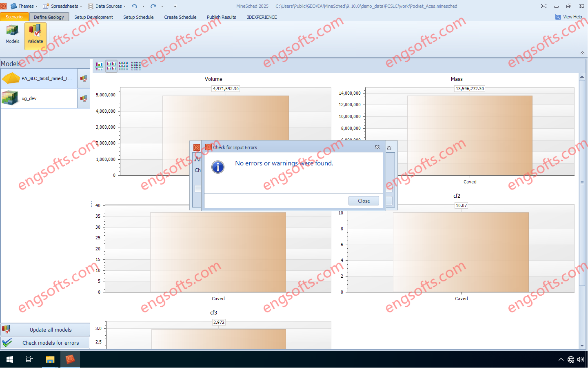Show hidden system tray icons

pyautogui.click(x=561, y=359)
